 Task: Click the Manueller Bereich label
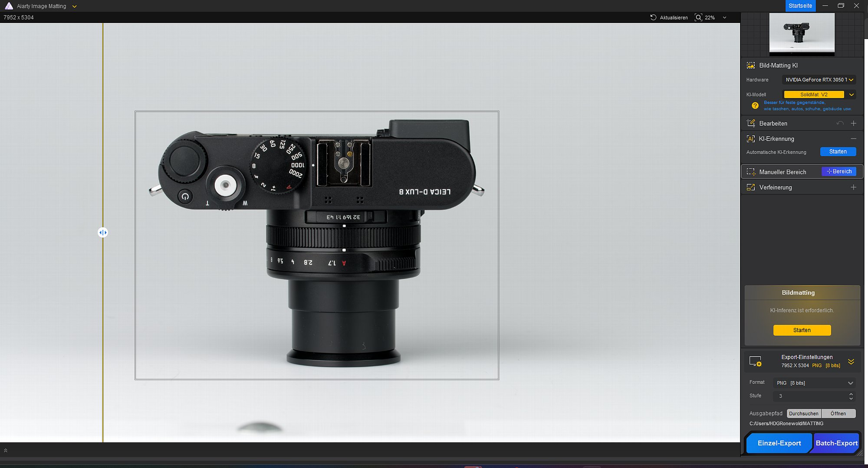coord(783,172)
